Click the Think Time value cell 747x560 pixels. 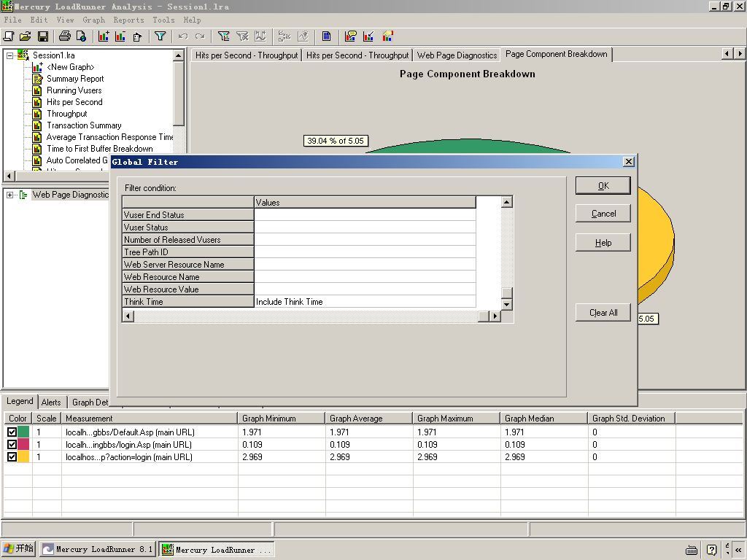tap(365, 302)
